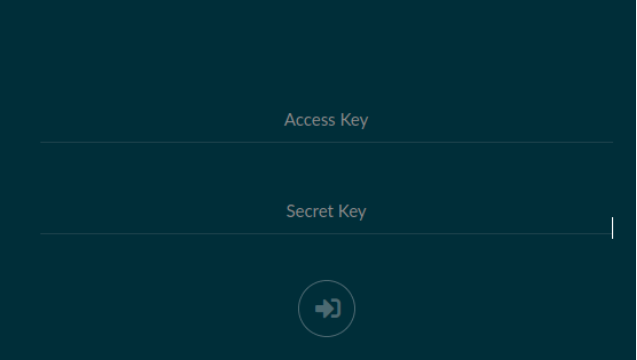Select the Access Key placeholder text
Viewport: 637px width, 360px height.
[x=326, y=120]
